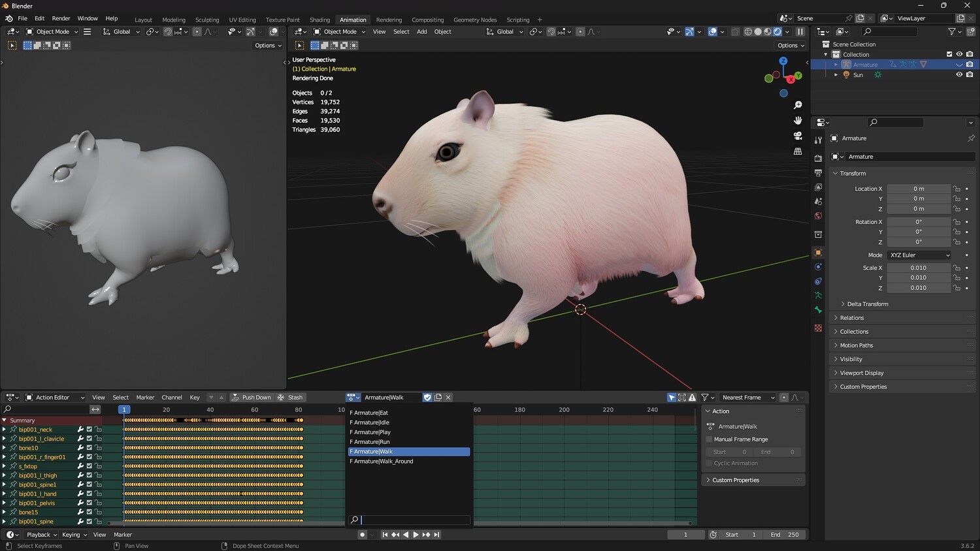This screenshot has width=980, height=551.
Task: Uncheck the bip001_neck channel checkbox
Action: click(90, 430)
